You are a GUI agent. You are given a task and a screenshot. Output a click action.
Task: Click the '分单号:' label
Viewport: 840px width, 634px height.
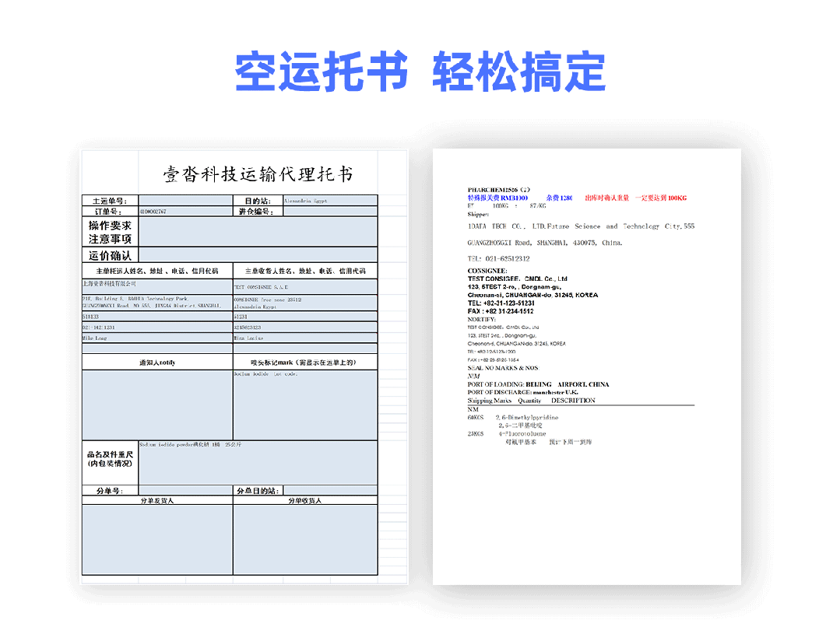(111, 491)
